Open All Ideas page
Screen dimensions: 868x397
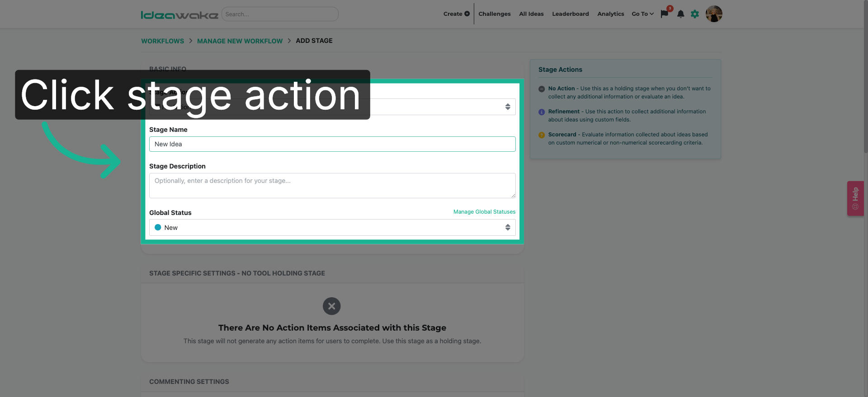click(531, 14)
